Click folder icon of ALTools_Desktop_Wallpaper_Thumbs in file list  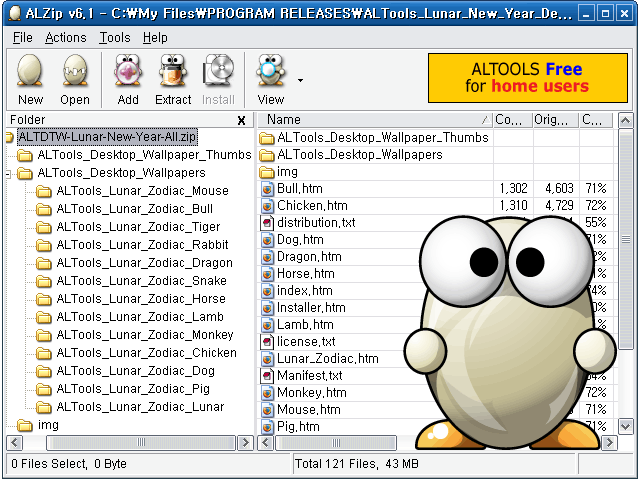click(267, 138)
